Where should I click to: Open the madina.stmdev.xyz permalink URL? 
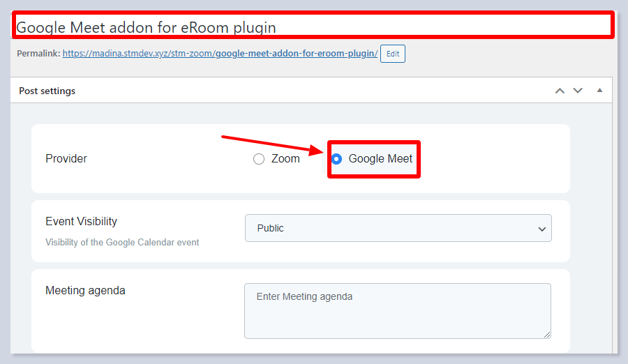click(220, 54)
